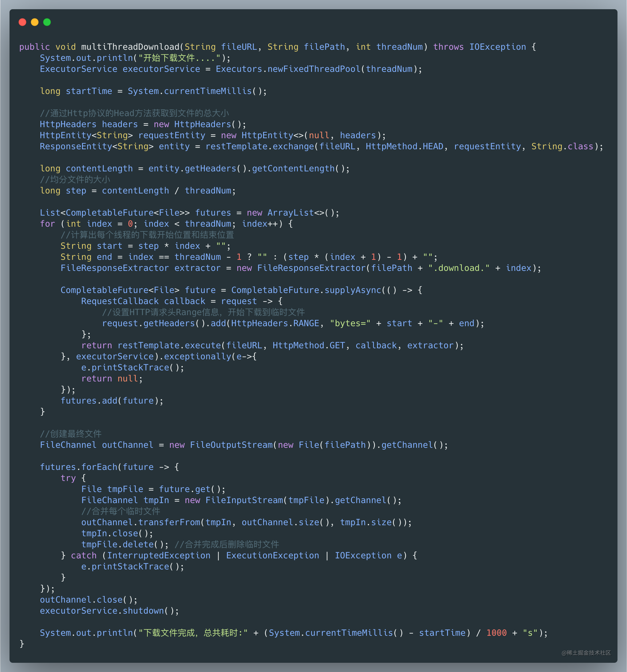
Task: Click the String start assignment line
Action: click(x=145, y=246)
